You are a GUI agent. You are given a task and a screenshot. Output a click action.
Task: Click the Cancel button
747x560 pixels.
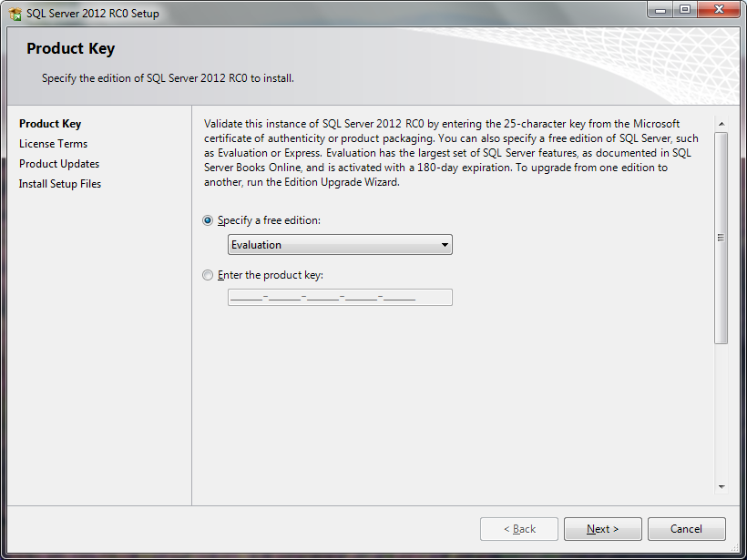point(687,529)
